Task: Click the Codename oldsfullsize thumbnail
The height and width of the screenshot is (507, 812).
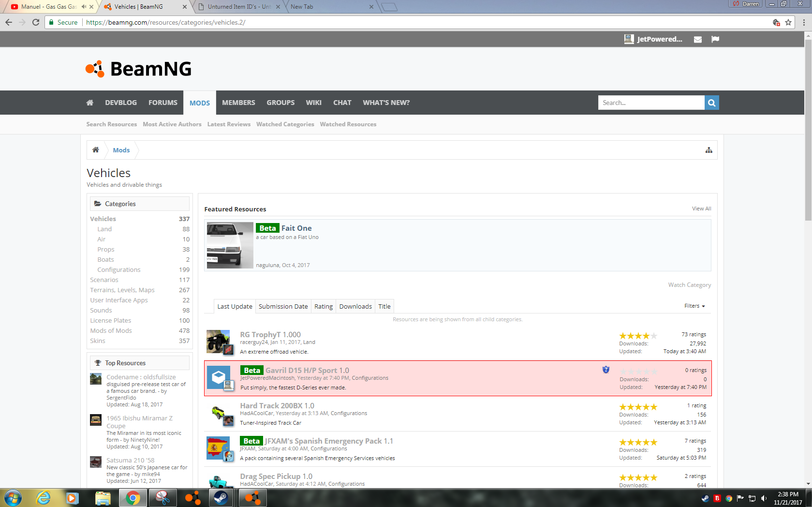Action: (96, 379)
